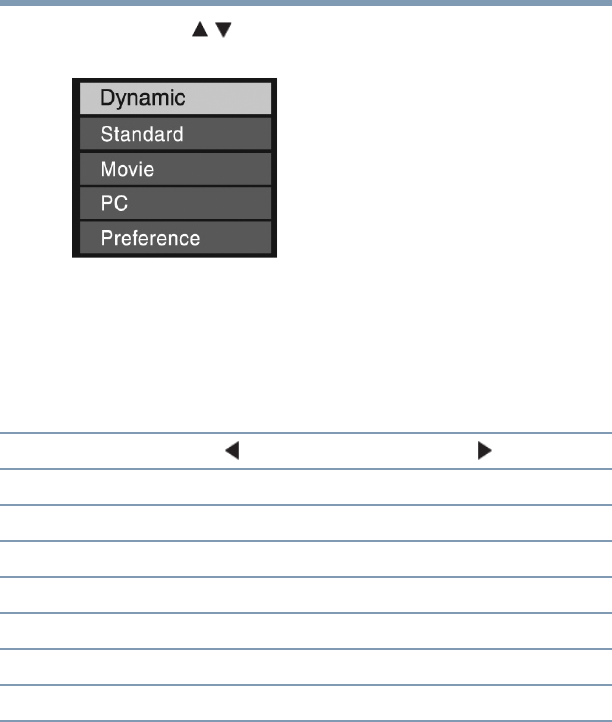612x722 pixels.
Task: Switch picture mode to Standard
Action: point(173,133)
